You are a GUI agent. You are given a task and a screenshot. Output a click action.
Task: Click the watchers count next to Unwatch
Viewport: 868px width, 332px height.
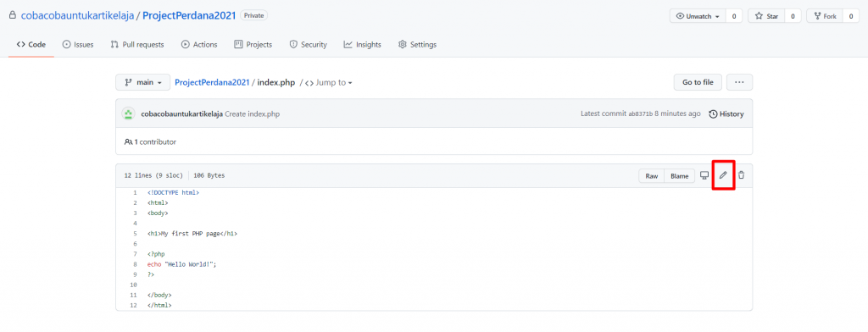tap(734, 16)
